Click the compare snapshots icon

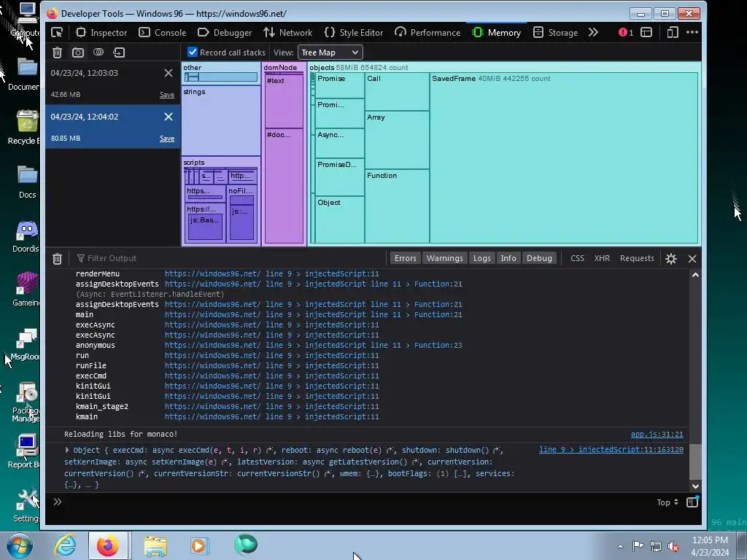pos(98,52)
